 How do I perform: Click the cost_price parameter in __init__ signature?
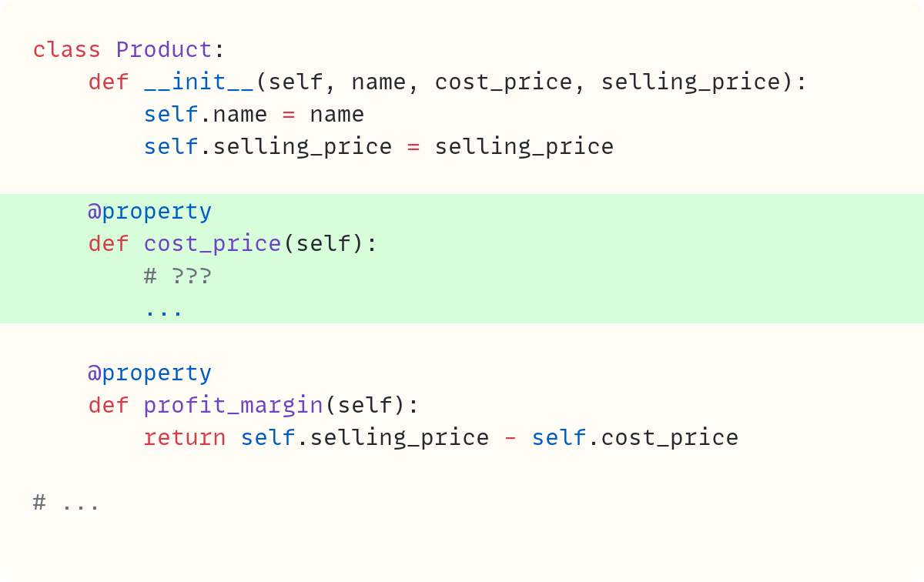click(504, 82)
